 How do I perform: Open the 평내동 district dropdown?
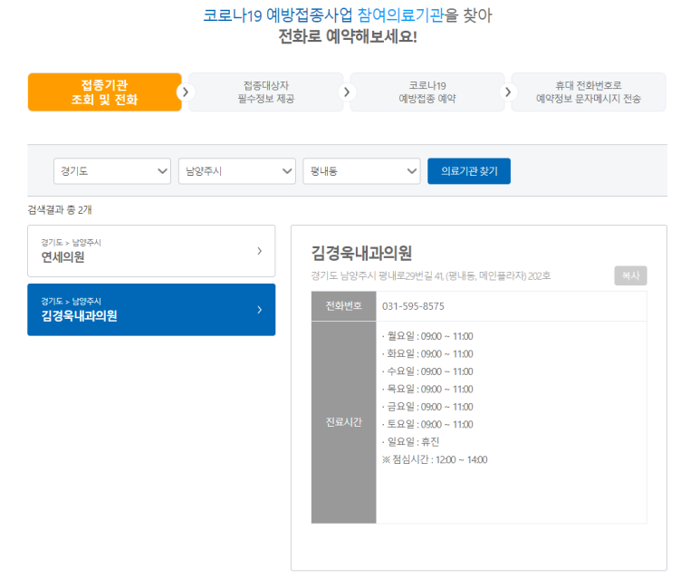(361, 171)
